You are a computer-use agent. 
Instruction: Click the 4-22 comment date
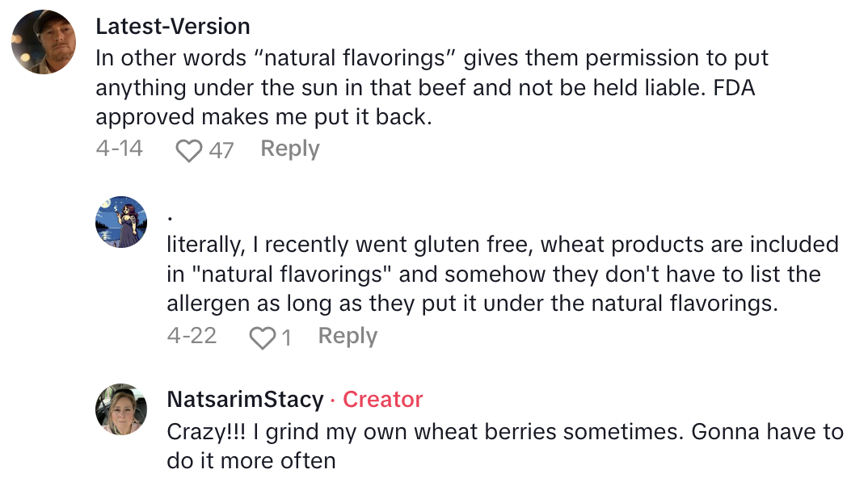tap(192, 337)
